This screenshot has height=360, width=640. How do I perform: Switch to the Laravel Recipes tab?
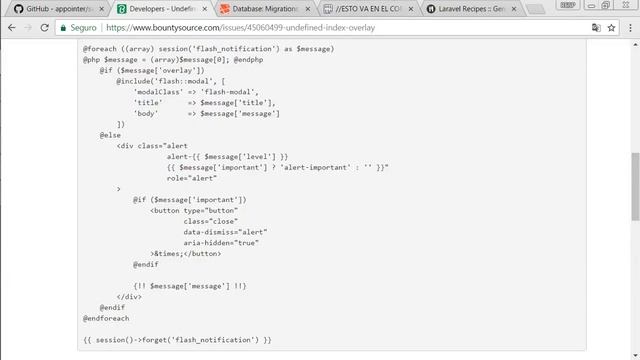[x=470, y=9]
